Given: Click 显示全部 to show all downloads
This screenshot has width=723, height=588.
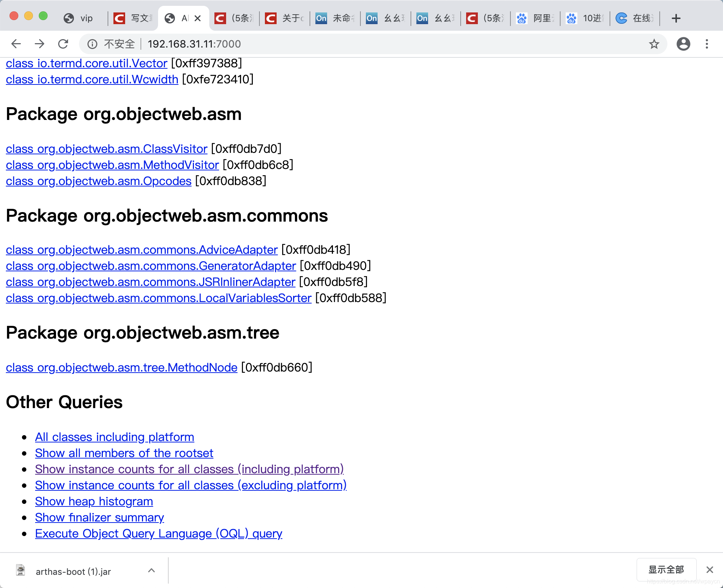Looking at the screenshot, I should point(666,570).
